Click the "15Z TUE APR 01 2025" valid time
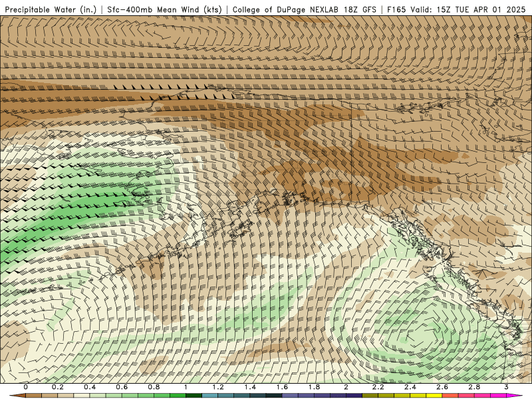The image size is (532, 399). [x=481, y=9]
